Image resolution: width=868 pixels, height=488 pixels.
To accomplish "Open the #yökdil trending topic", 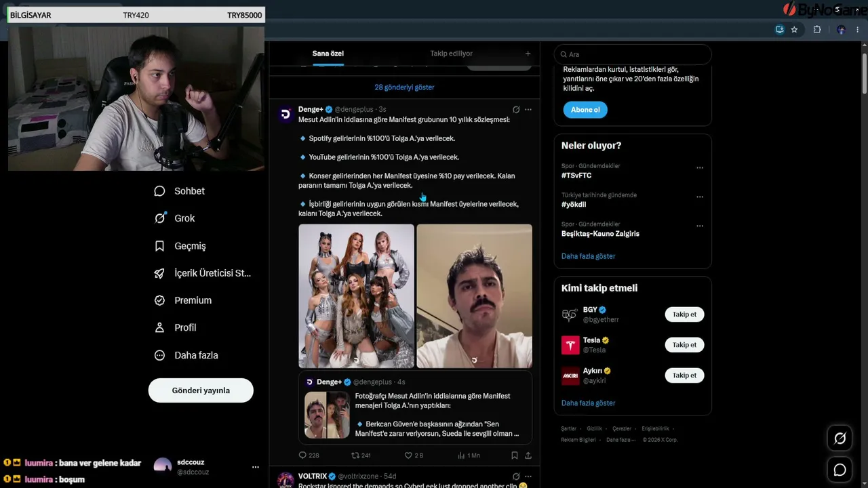I will [x=574, y=205].
